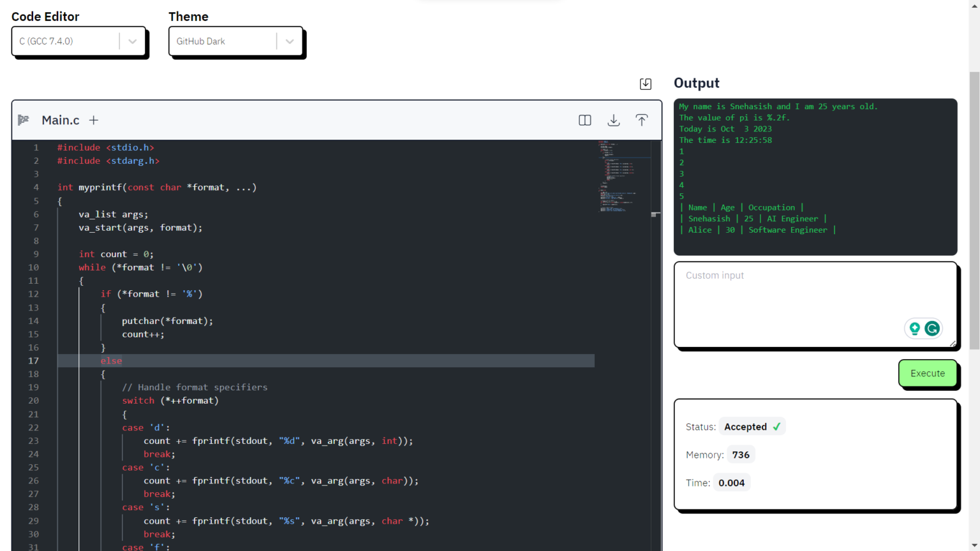The width and height of the screenshot is (980, 551).
Task: Toggle the split editor view icon
Action: click(584, 120)
